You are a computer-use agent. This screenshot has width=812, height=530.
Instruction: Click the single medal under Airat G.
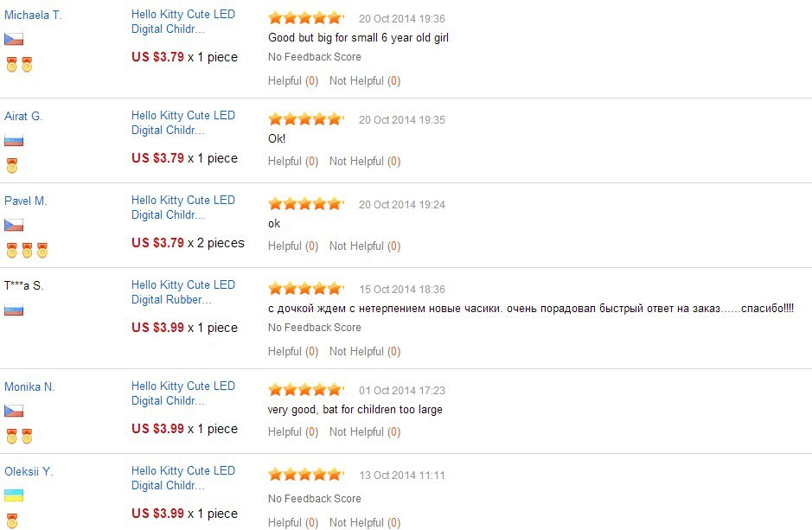[x=12, y=166]
